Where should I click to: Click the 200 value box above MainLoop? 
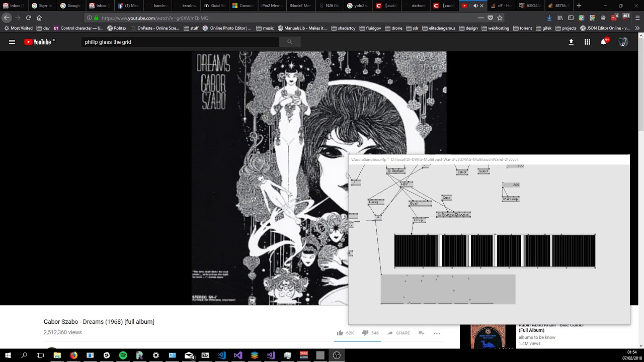click(511, 185)
